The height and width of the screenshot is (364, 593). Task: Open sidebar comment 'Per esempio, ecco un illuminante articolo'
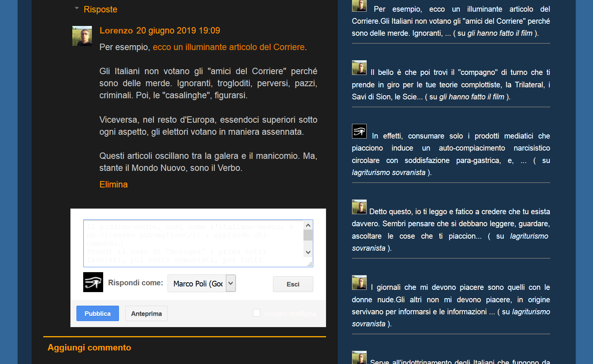click(x=451, y=21)
